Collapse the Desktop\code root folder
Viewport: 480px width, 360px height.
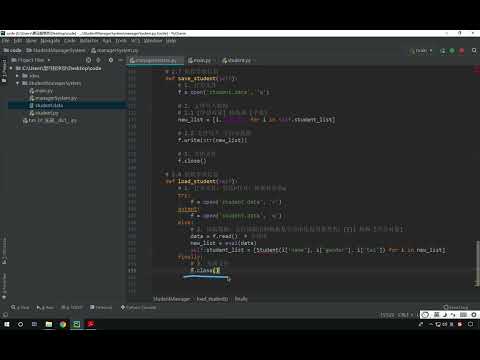pyautogui.click(x=11, y=68)
